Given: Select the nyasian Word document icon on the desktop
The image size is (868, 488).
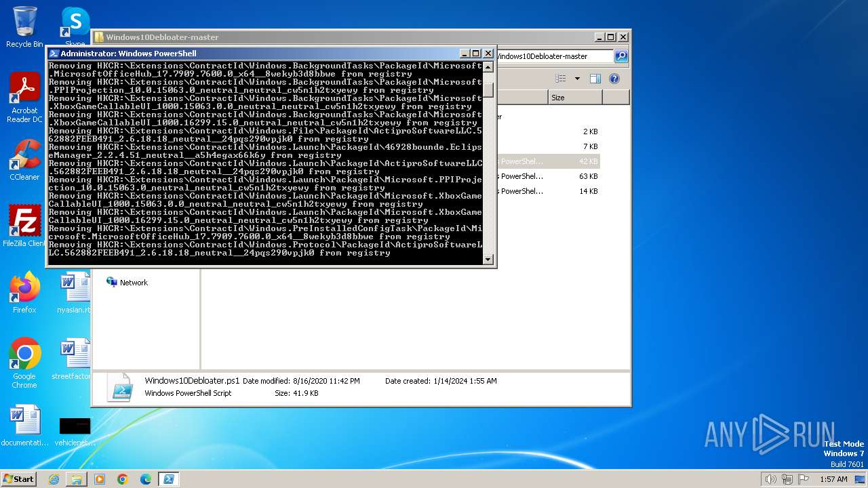Looking at the screenshot, I should coord(75,293).
